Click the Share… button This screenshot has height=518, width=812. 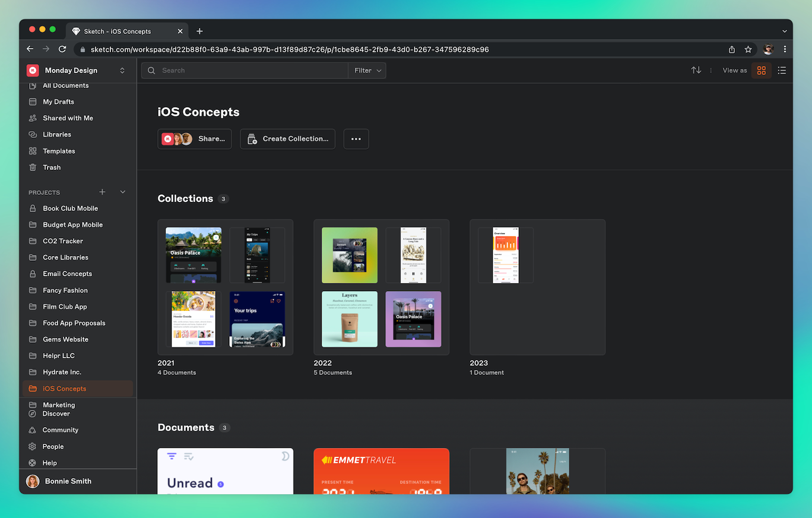pyautogui.click(x=195, y=139)
